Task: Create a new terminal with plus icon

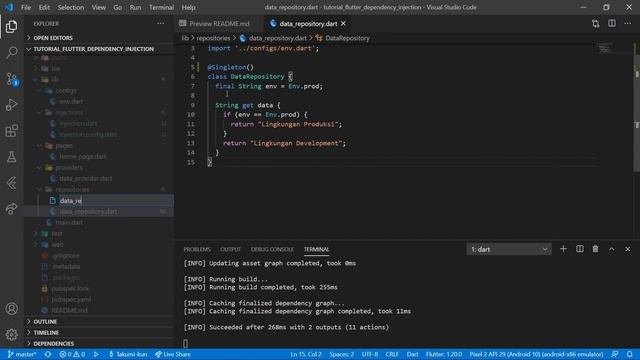Action: 563,249
